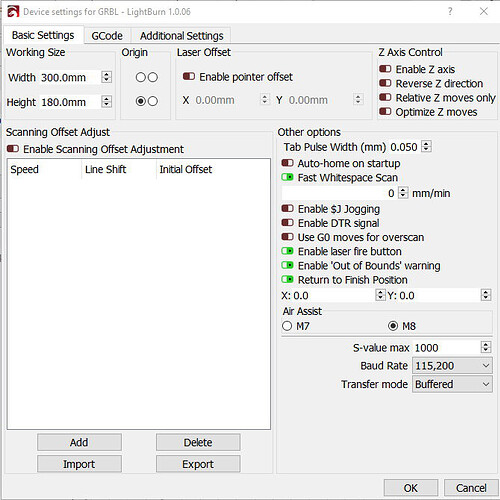Viewport: 500px width, 500px height.
Task: Click the Line Shift column header
Action: click(x=119, y=169)
